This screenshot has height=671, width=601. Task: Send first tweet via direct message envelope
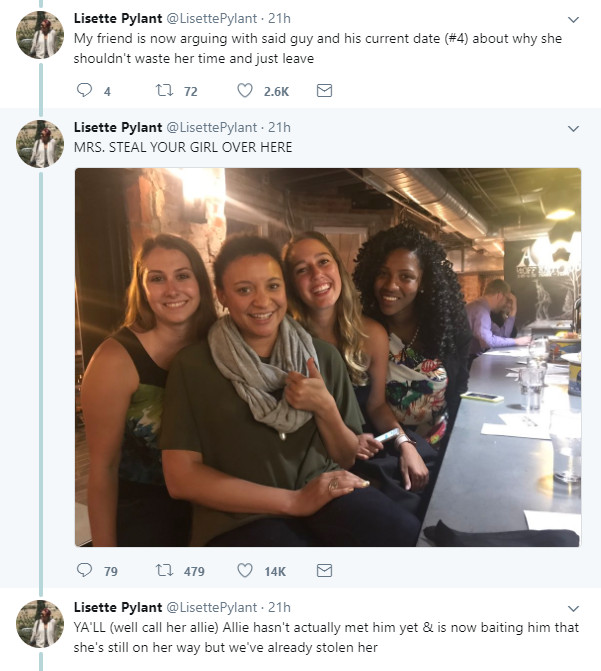point(324,91)
